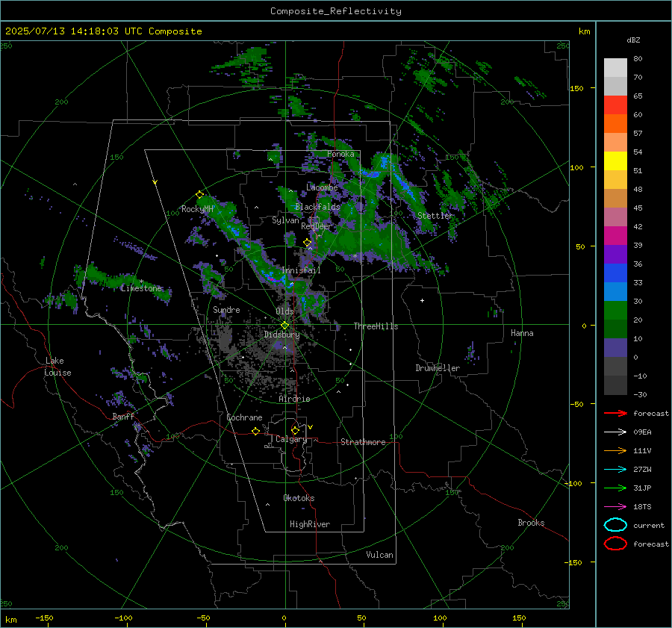Click the Olds town label

[284, 311]
